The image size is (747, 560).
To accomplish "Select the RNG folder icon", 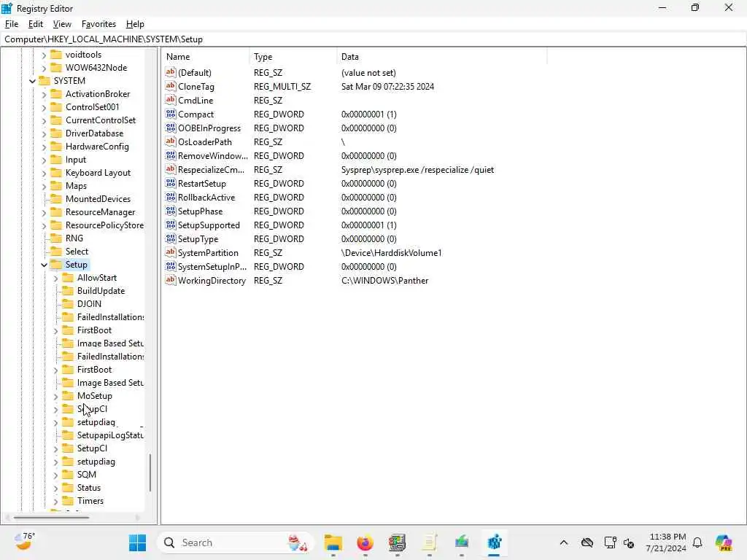I will 56,238.
